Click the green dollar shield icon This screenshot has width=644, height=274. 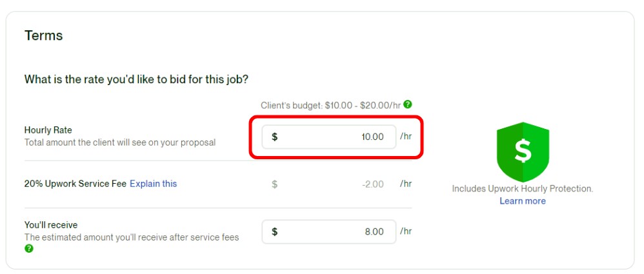tap(523, 152)
